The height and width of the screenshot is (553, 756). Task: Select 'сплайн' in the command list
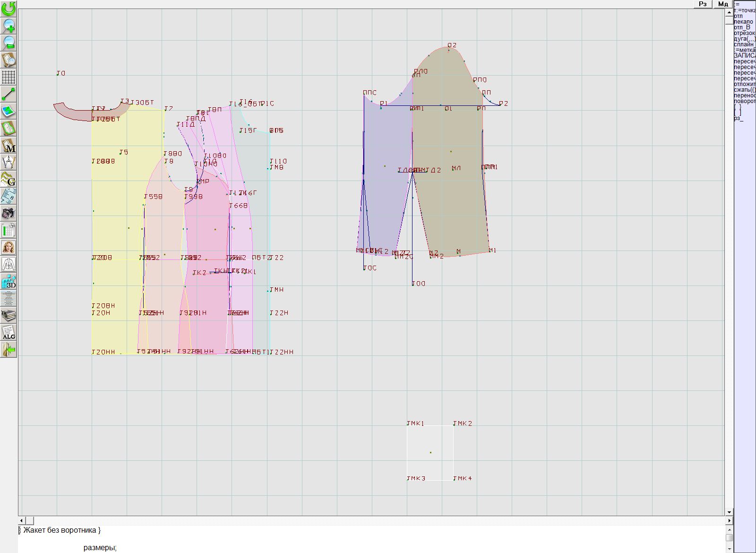[744, 44]
